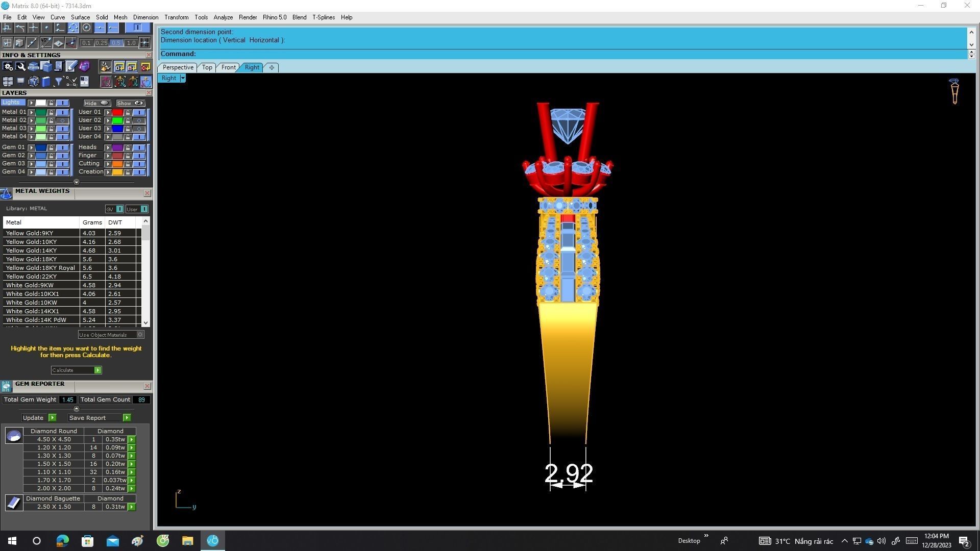The image size is (980, 551).
Task: Click the Gem Reporter panel icon
Action: pos(6,386)
